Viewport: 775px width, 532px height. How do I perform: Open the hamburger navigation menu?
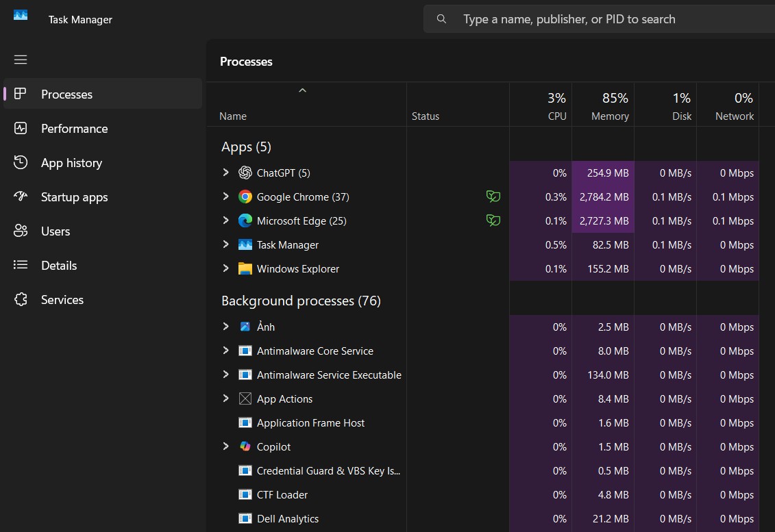21,60
